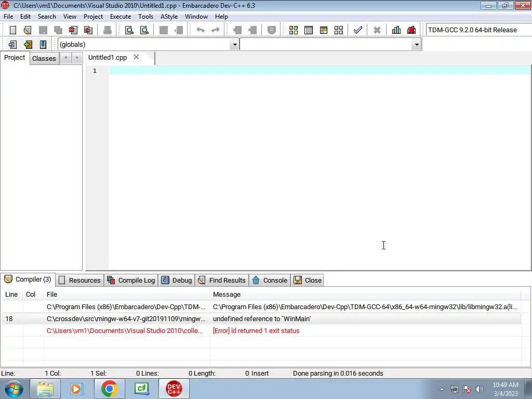Open the Execute menu
Image resolution: width=532 pixels, height=399 pixels.
coord(121,16)
